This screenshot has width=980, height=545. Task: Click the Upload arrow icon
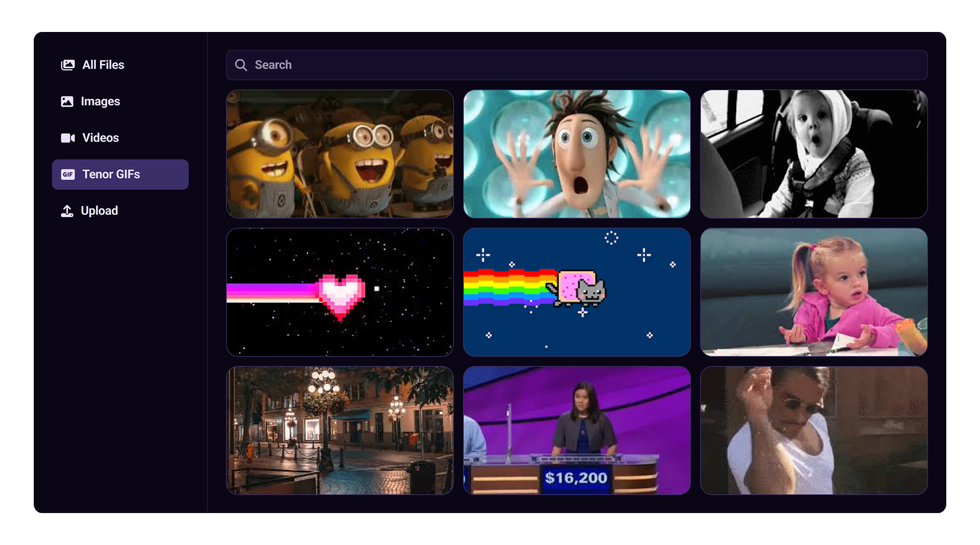tap(67, 211)
